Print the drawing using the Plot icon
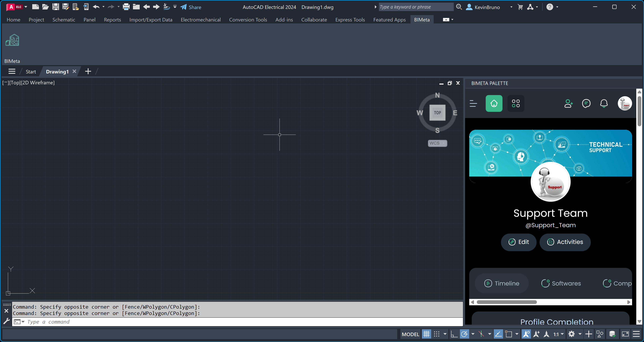The width and height of the screenshot is (644, 342). pos(126,7)
